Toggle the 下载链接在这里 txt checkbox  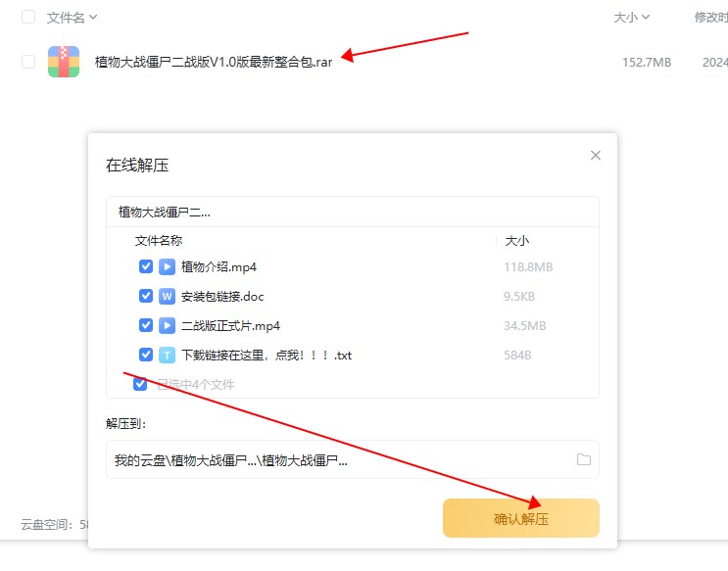point(146,355)
